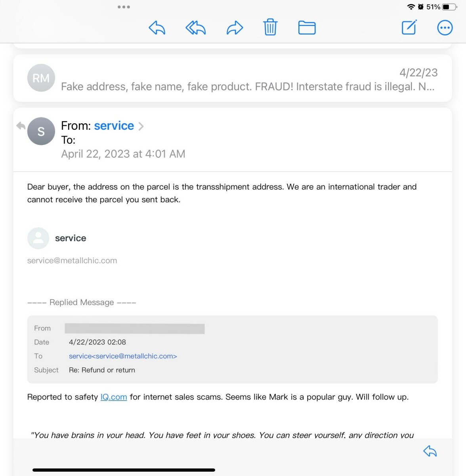Open the More actions ellipsis circle

pos(445,28)
